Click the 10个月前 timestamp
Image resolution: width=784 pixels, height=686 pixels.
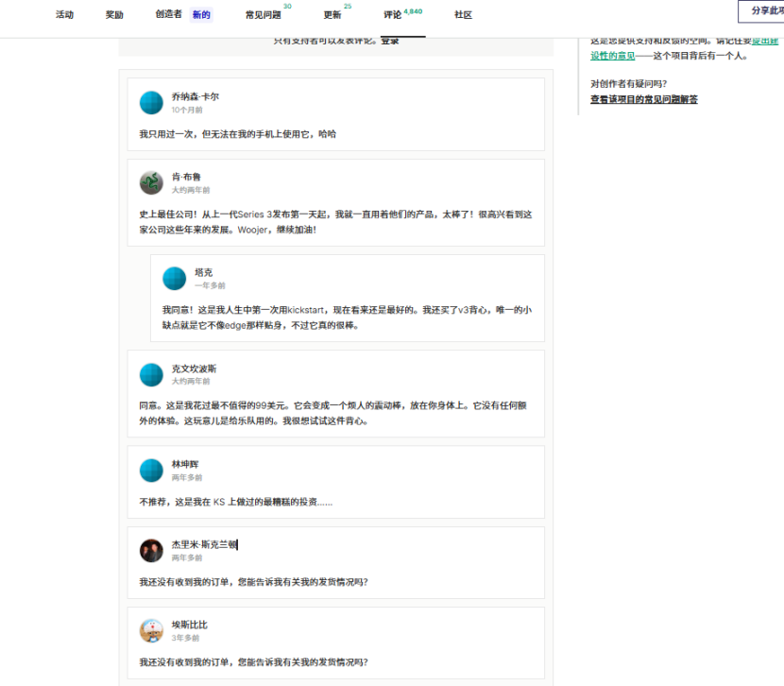tap(187, 110)
